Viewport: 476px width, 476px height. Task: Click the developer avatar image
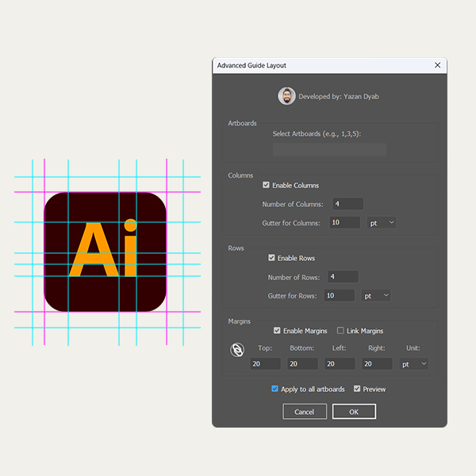[286, 96]
